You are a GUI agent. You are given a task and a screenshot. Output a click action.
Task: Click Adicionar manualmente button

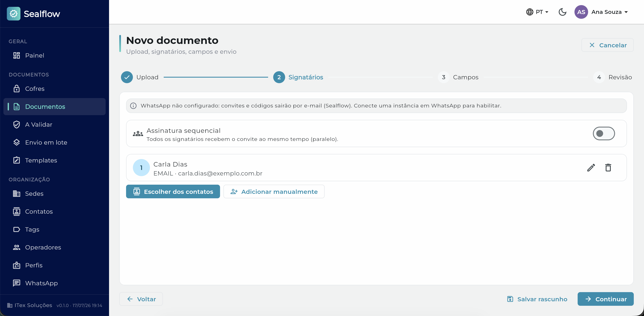click(274, 191)
